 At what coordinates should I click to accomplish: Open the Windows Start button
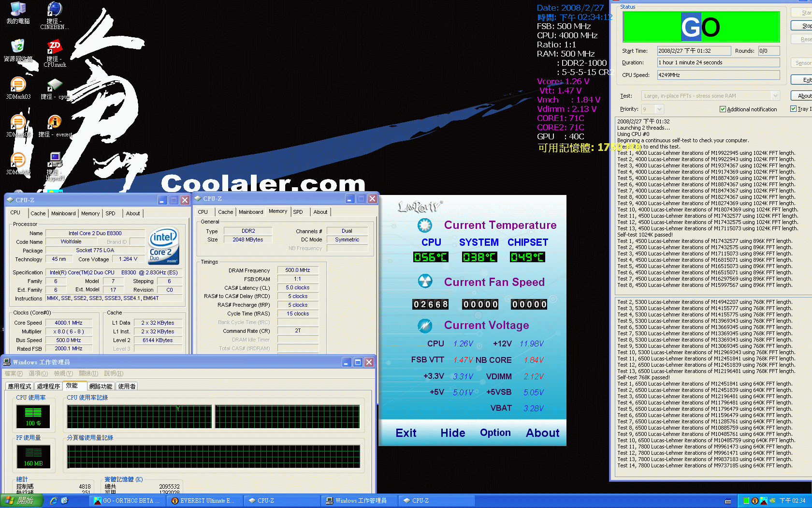pyautogui.click(x=22, y=501)
